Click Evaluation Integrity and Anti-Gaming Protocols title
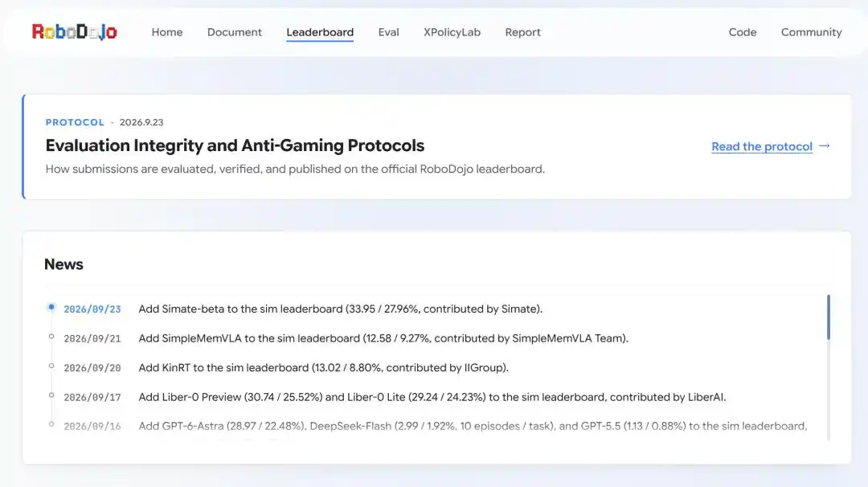 (235, 145)
